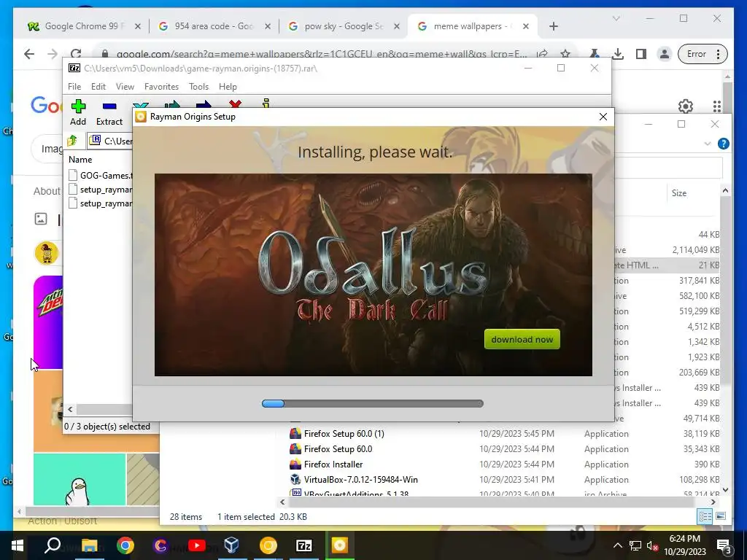Open File Explorer from taskbar

(x=89, y=545)
